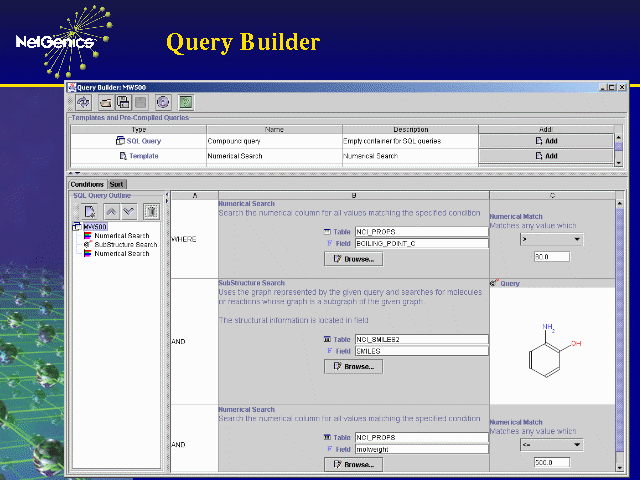
Task: Move selected condition up with up arrow
Action: pos(111,211)
